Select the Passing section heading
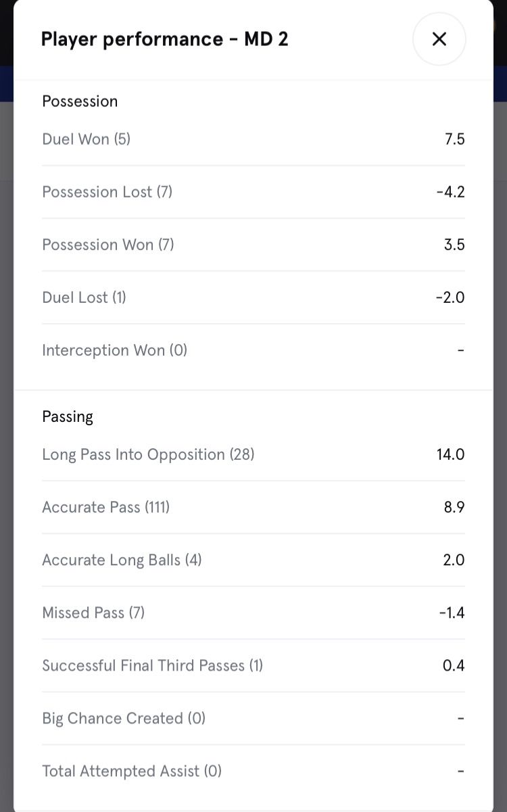This screenshot has height=812, width=507. tap(68, 416)
